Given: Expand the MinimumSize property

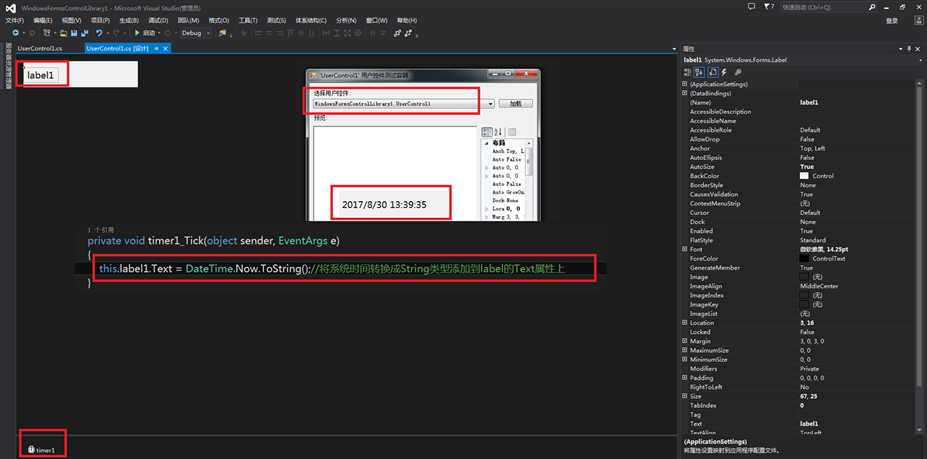Looking at the screenshot, I should pyautogui.click(x=685, y=360).
